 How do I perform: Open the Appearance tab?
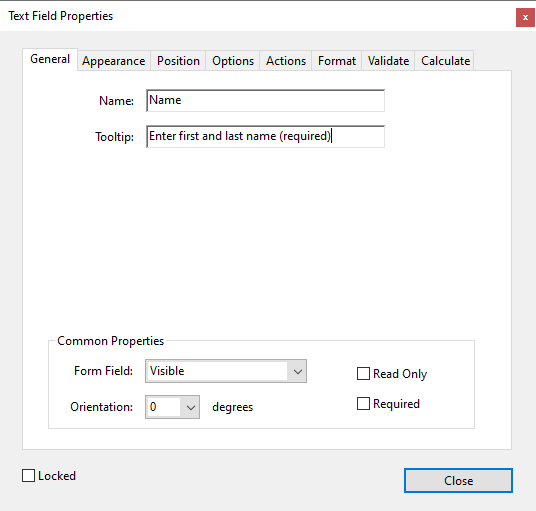click(114, 61)
